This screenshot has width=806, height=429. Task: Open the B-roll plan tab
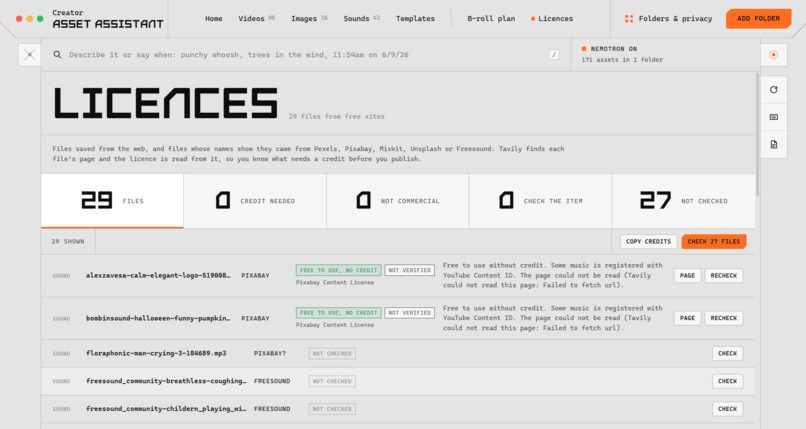coord(491,18)
